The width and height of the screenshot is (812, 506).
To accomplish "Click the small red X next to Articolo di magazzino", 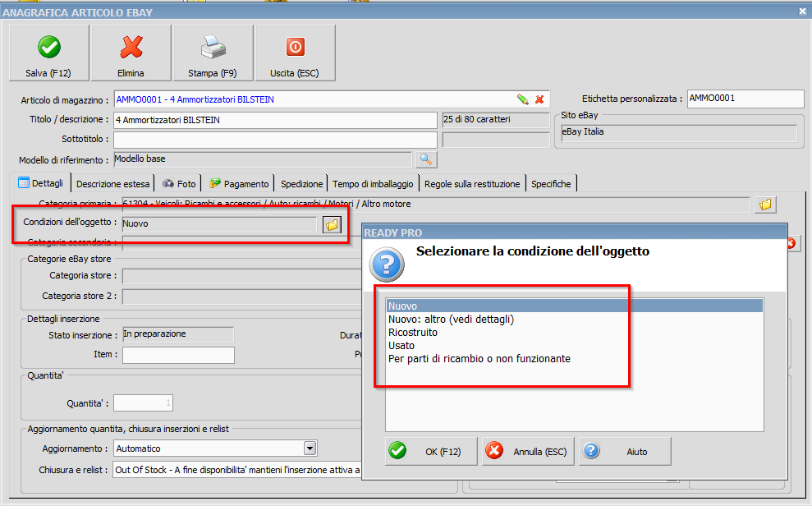I will point(539,99).
